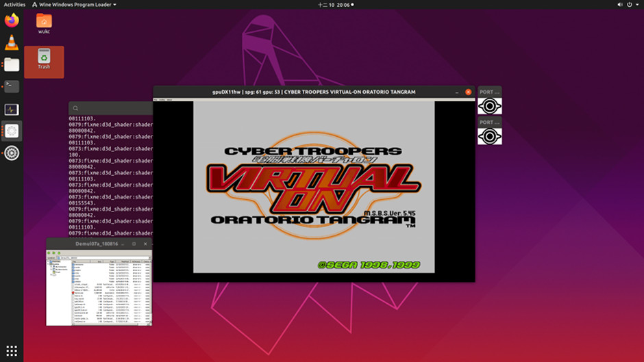Sort by Name column in Demul07a window
Viewport: 644px width, 362px height.
pos(82,261)
